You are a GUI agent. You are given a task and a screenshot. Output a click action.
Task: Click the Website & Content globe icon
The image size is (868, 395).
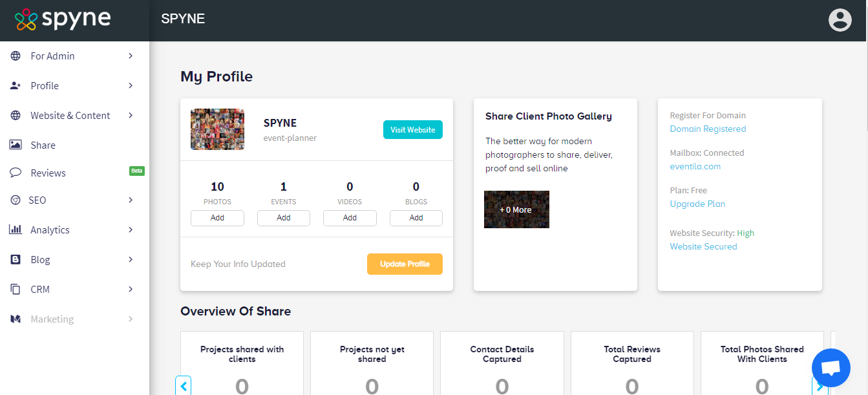coord(16,116)
